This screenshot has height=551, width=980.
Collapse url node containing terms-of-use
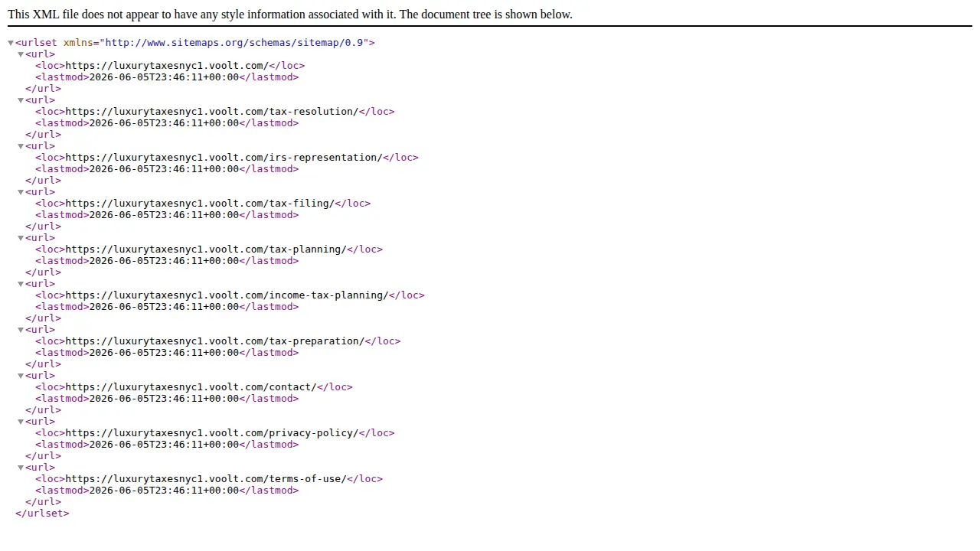coord(21,468)
